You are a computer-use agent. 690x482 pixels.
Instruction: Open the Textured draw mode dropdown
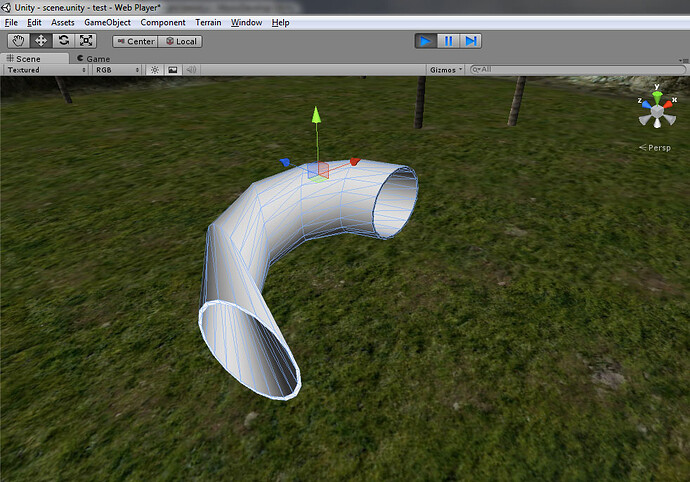[46, 70]
